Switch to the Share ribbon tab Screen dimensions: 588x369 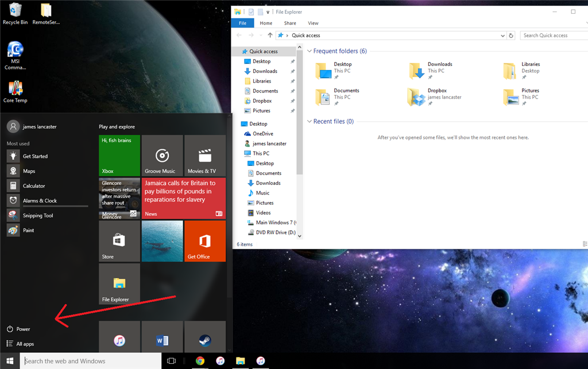290,23
